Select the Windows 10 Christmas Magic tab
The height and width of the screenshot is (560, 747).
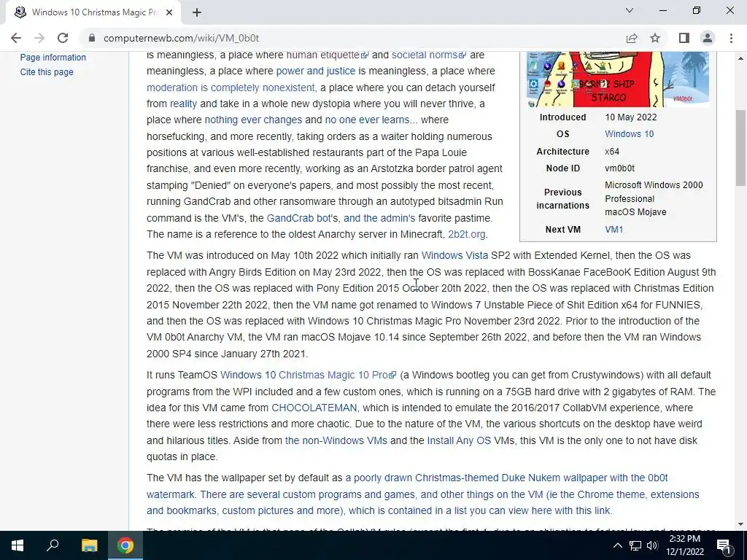point(93,12)
